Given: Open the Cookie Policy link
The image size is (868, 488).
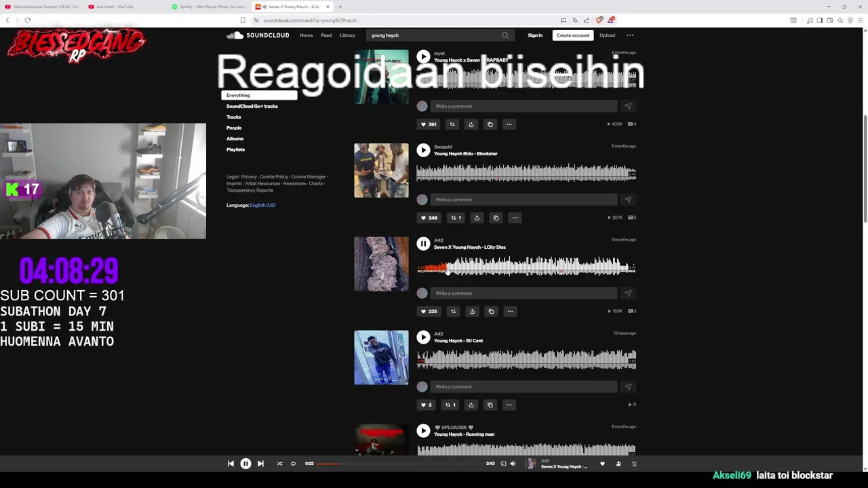Looking at the screenshot, I should (x=273, y=177).
